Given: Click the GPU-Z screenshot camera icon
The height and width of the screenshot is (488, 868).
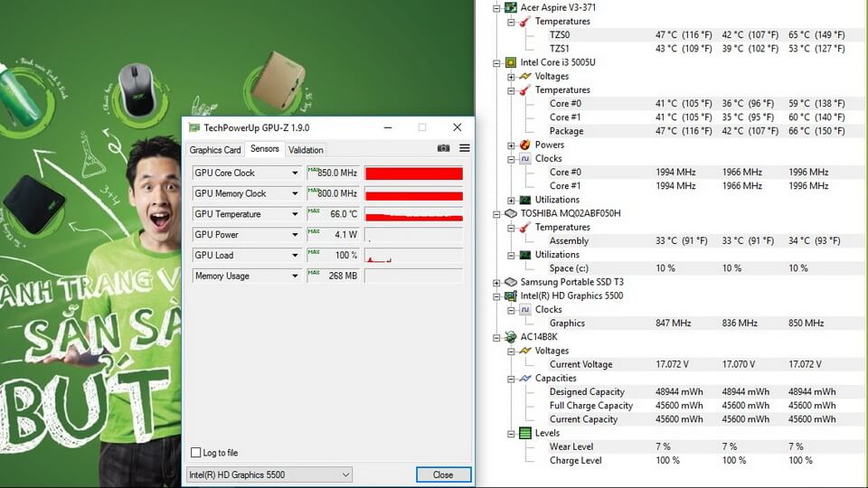Looking at the screenshot, I should pyautogui.click(x=443, y=148).
